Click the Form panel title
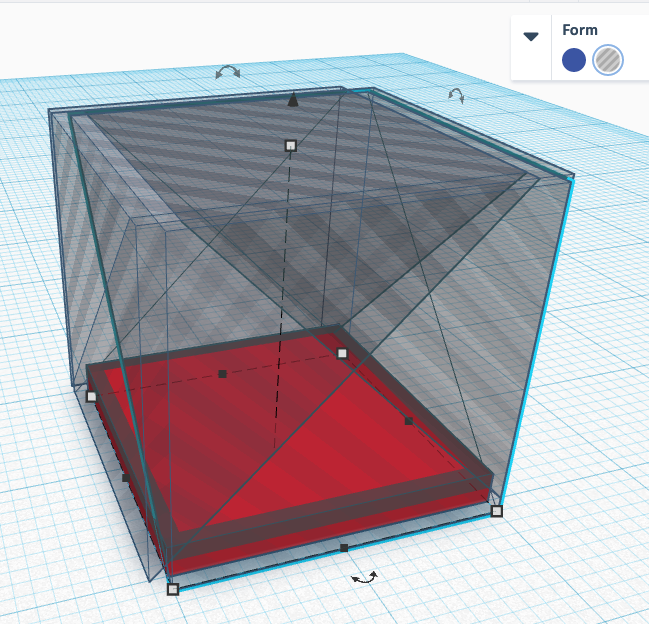The width and height of the screenshot is (649, 624). pos(579,30)
